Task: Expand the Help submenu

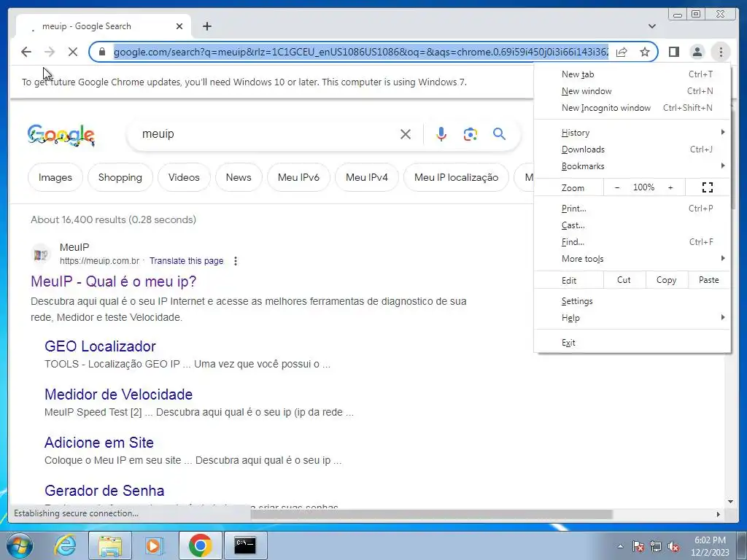Action: [x=632, y=318]
